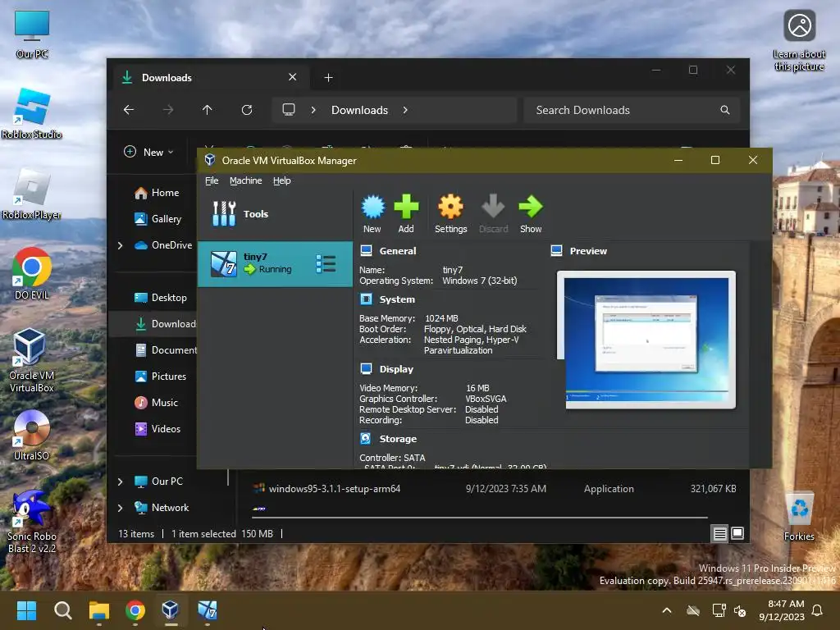
Task: Show hidden system tray icons
Action: [x=667, y=610]
